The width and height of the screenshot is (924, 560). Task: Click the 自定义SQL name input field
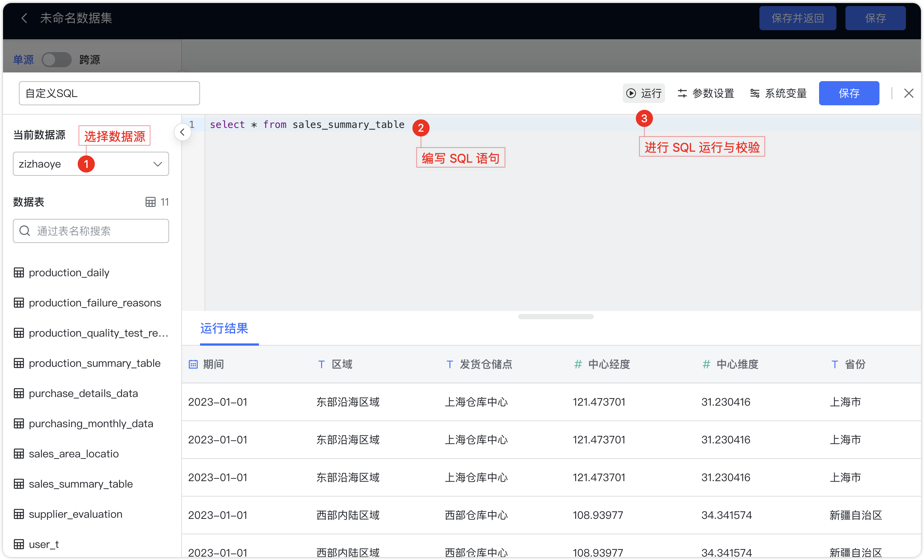pos(109,93)
